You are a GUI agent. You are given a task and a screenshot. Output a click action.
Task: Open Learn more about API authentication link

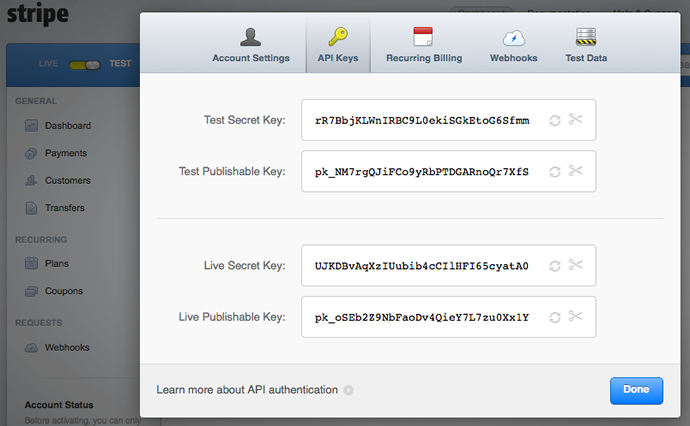[x=247, y=390]
